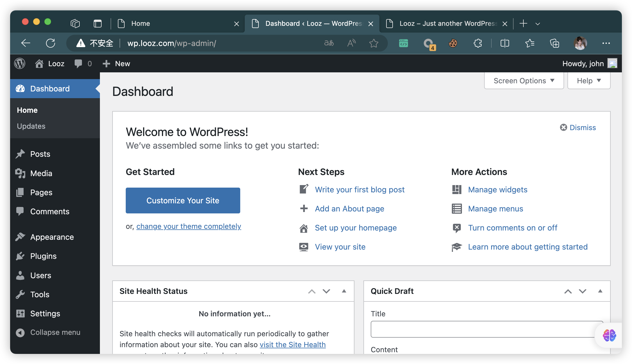Open Comments icon in sidebar
632x364 pixels.
pos(20,211)
